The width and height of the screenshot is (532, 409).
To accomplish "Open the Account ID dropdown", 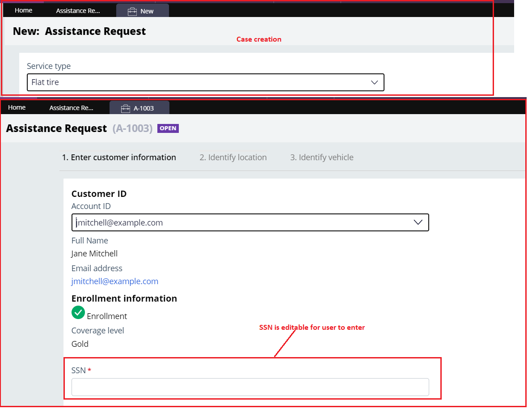I will coord(250,222).
